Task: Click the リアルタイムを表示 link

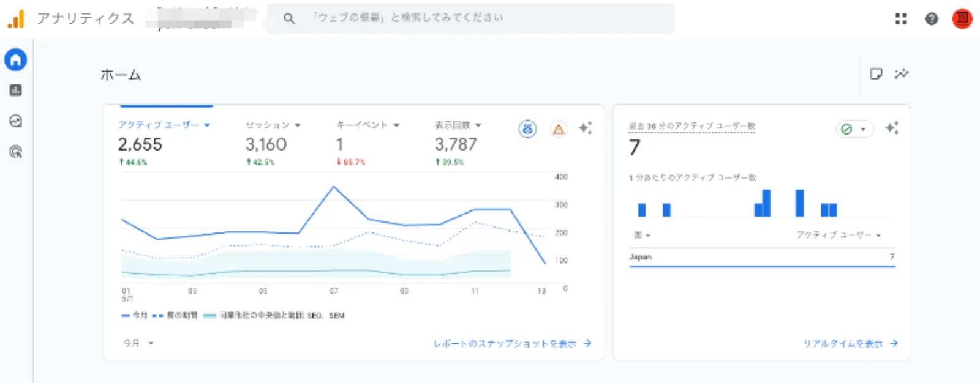Action: click(x=850, y=343)
